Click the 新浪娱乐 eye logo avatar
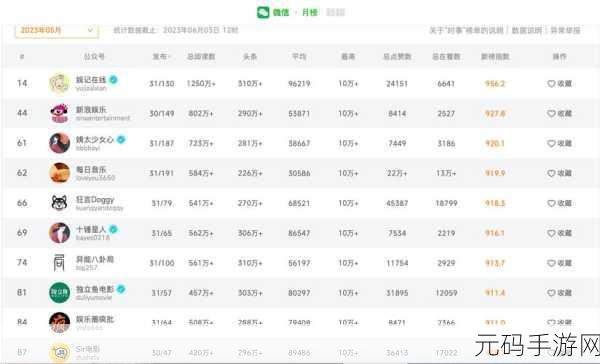This screenshot has height=364, width=600. pos(59,113)
